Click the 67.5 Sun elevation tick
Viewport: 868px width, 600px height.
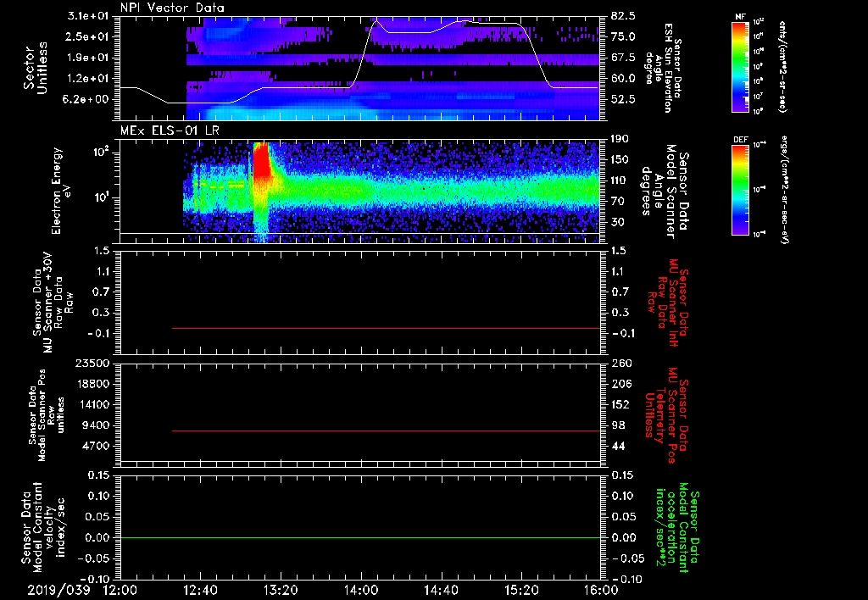click(623, 58)
